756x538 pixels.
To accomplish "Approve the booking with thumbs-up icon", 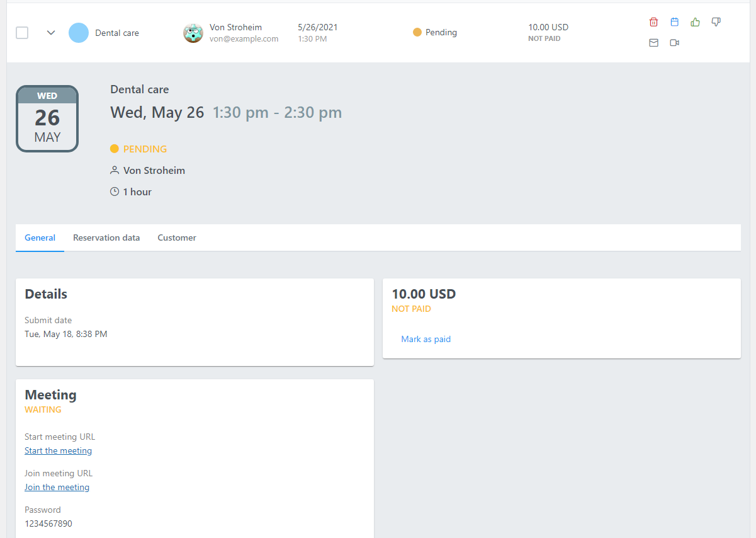I will pos(695,22).
